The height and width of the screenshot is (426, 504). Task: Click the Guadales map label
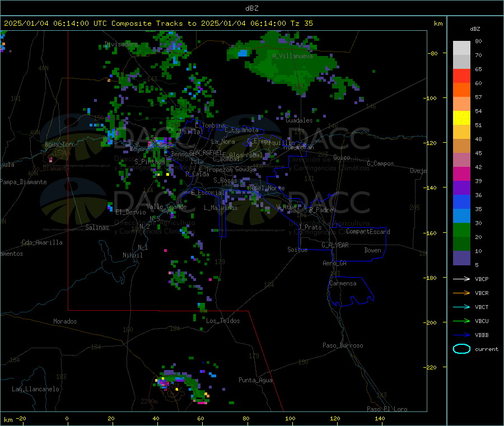pos(299,120)
